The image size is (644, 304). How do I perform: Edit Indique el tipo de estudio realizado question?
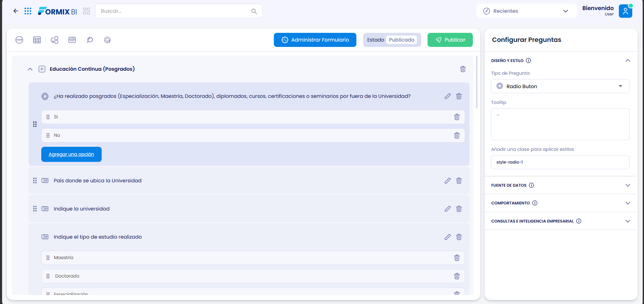coord(448,237)
